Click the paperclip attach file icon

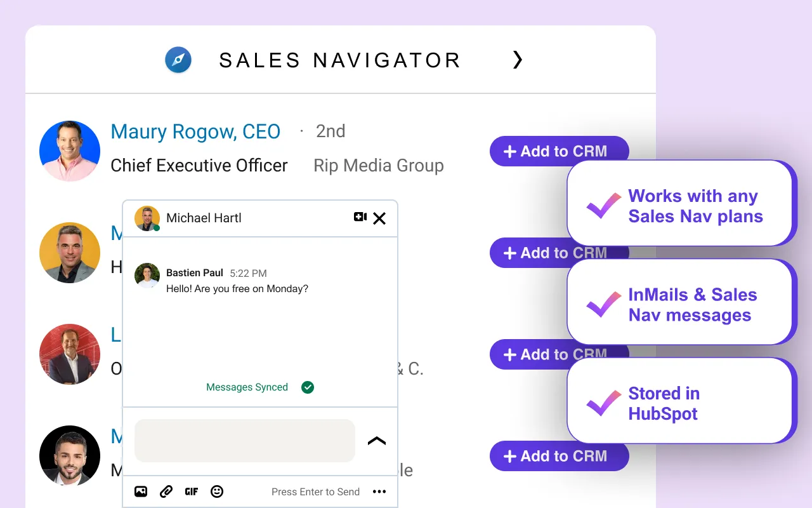pyautogui.click(x=166, y=491)
